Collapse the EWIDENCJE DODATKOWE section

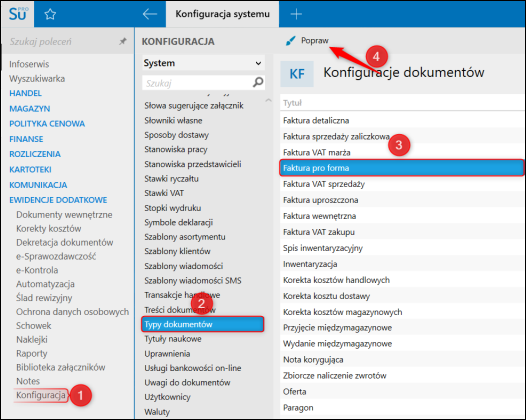coord(58,200)
